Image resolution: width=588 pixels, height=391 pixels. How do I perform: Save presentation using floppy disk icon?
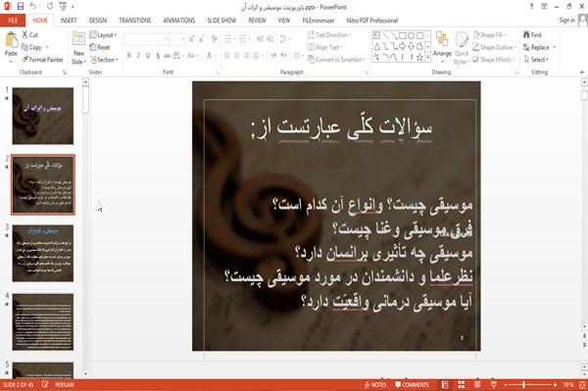pos(21,7)
